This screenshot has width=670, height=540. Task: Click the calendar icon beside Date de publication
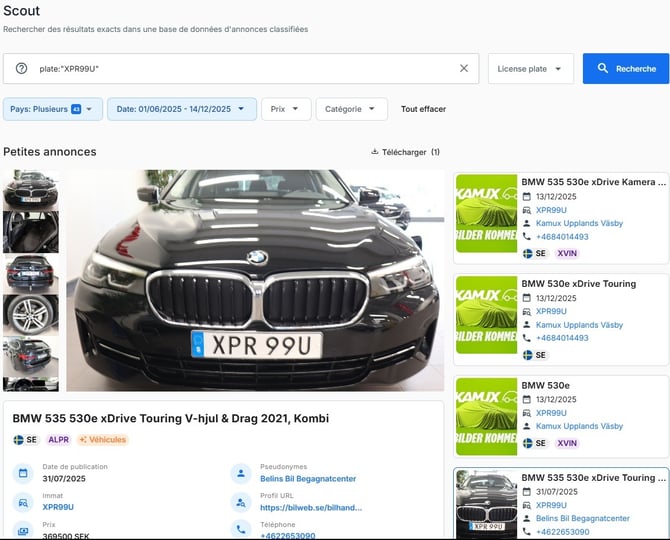(x=23, y=473)
